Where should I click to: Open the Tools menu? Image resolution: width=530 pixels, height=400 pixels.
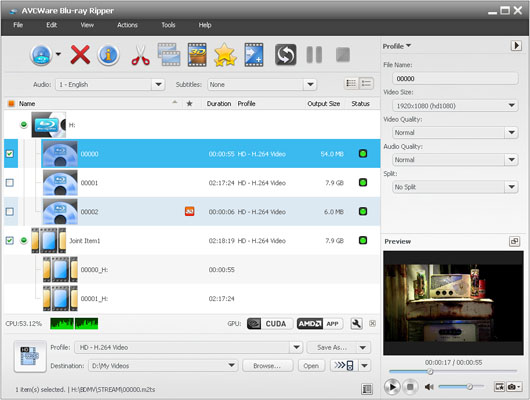click(x=168, y=25)
